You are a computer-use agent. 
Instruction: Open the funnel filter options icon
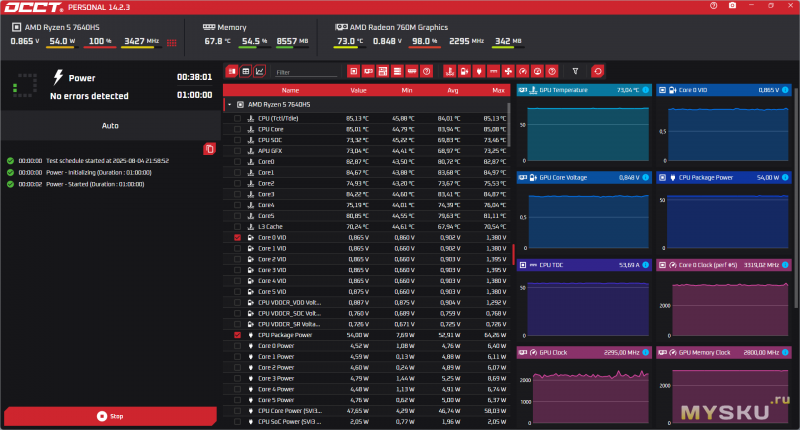(575, 71)
